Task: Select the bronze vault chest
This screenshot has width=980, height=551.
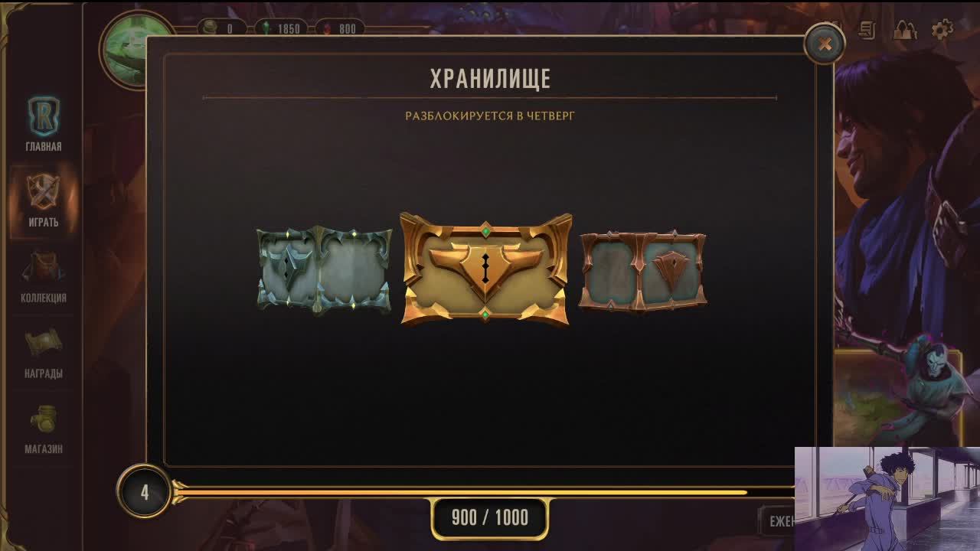Action: (642, 271)
